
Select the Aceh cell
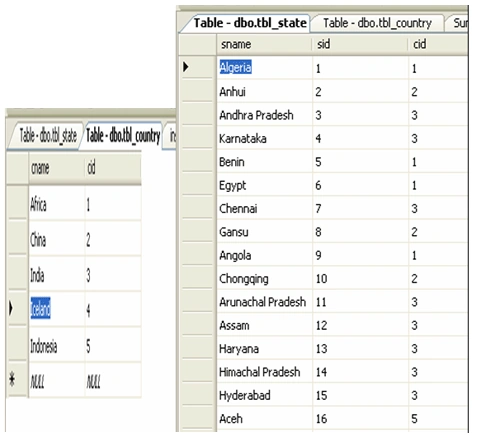pos(264,419)
